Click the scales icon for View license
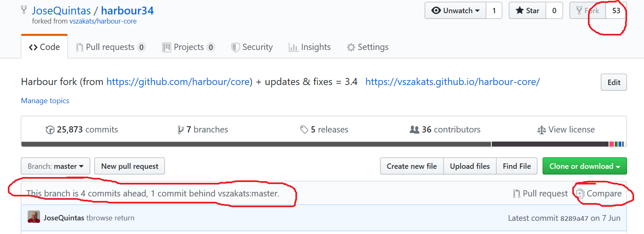The height and width of the screenshot is (234, 644). [541, 130]
